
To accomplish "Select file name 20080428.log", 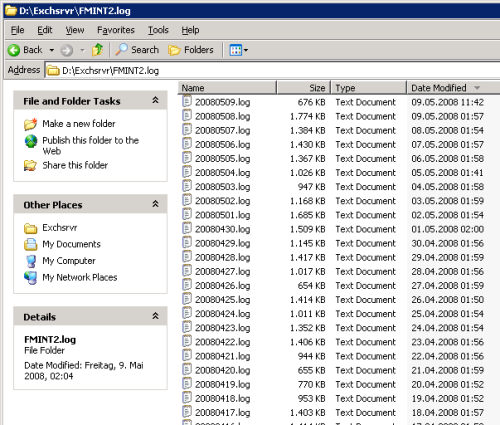I will (x=222, y=258).
